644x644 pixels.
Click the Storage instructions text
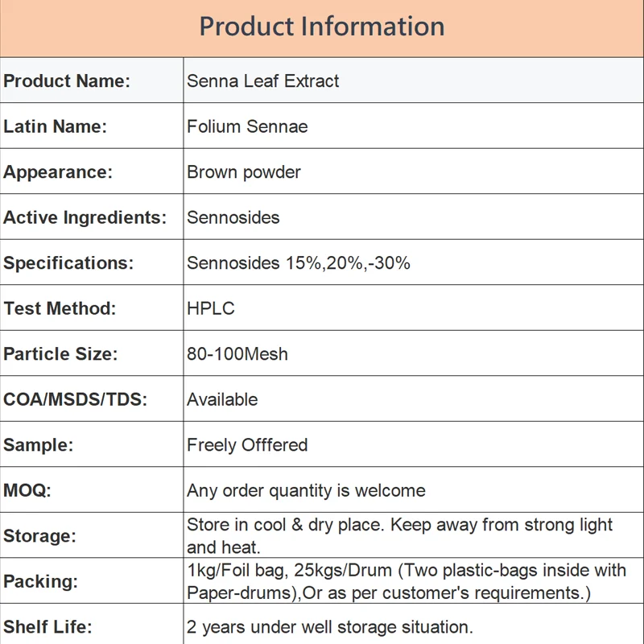[x=399, y=536]
